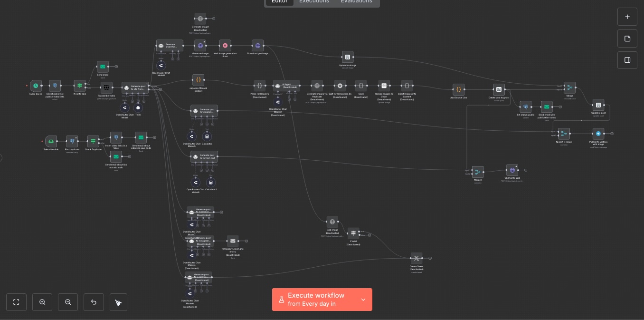Fit workflow to view
Viewport: 644px width, 320px height.
pyautogui.click(x=16, y=302)
